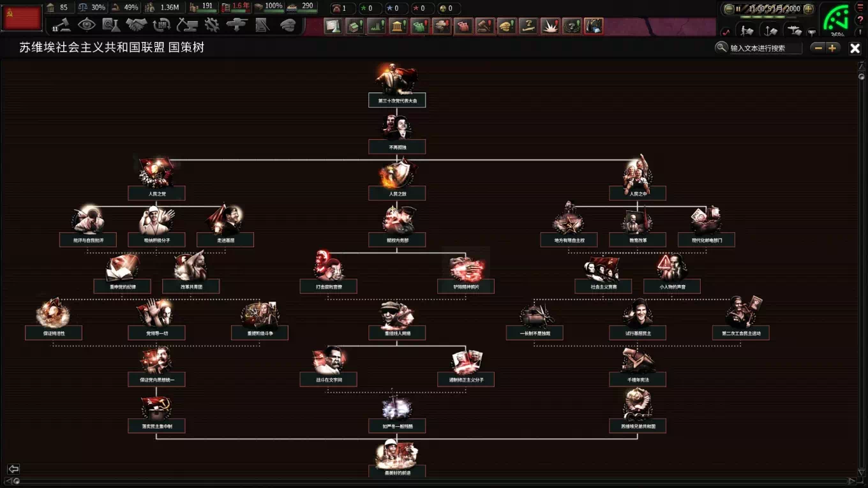Select the 人民之中 focus
Screen dimensions: 868x488
tap(638, 193)
